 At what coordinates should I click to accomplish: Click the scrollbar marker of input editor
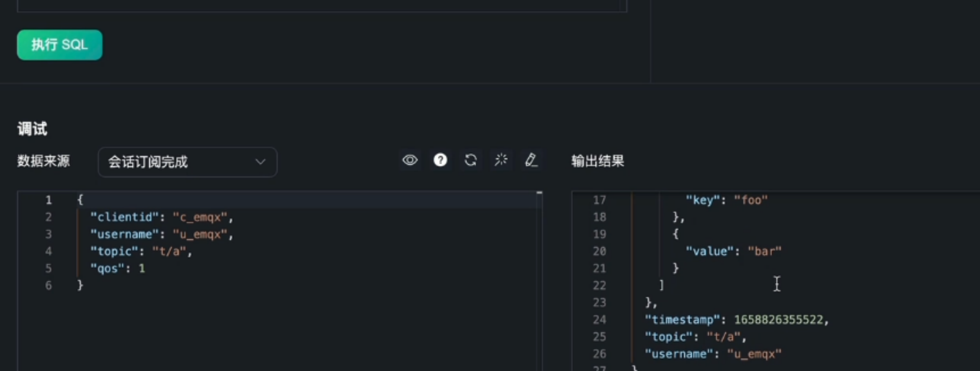pyautogui.click(x=539, y=193)
